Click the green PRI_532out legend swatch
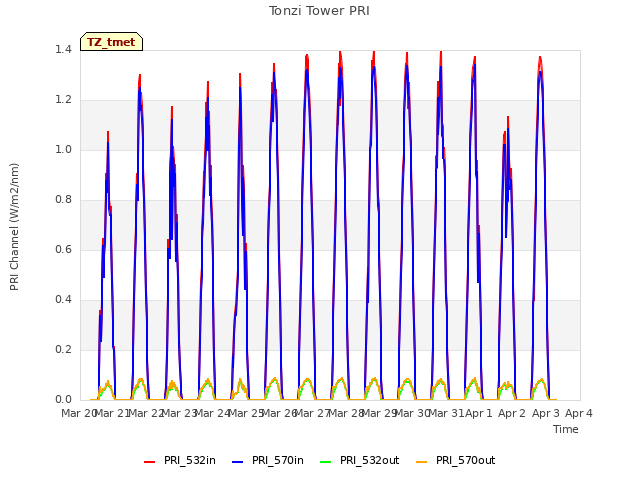 [326, 462]
